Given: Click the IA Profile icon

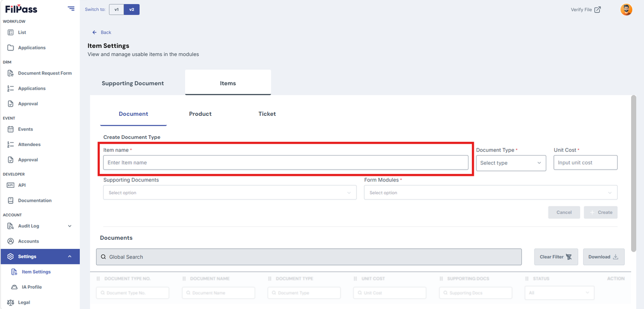Looking at the screenshot, I should (x=14, y=287).
